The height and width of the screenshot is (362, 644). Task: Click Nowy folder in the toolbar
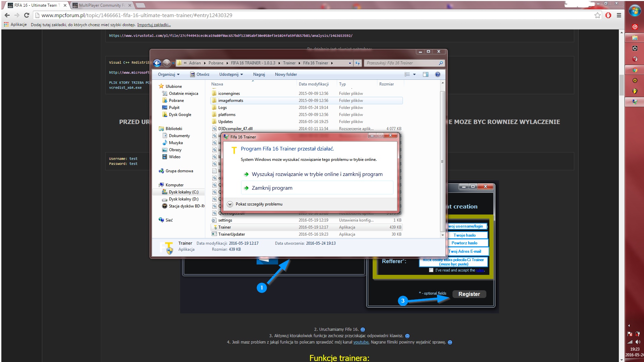tap(286, 74)
